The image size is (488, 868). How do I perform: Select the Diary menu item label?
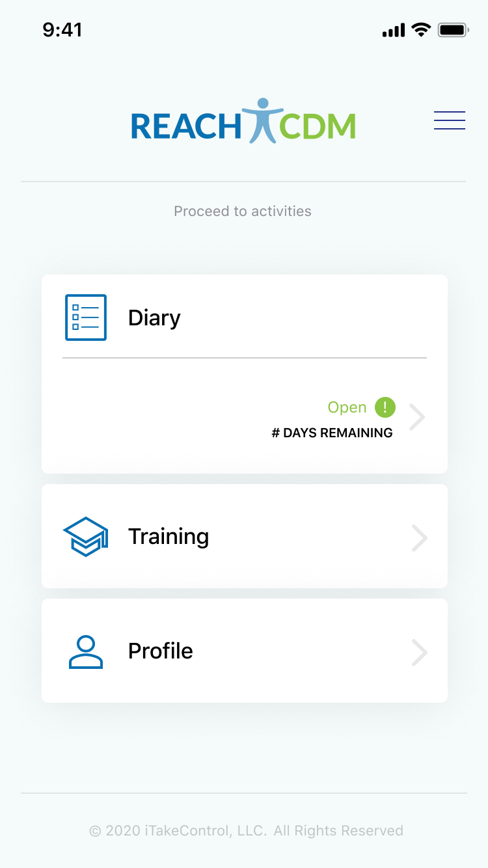pyautogui.click(x=154, y=318)
